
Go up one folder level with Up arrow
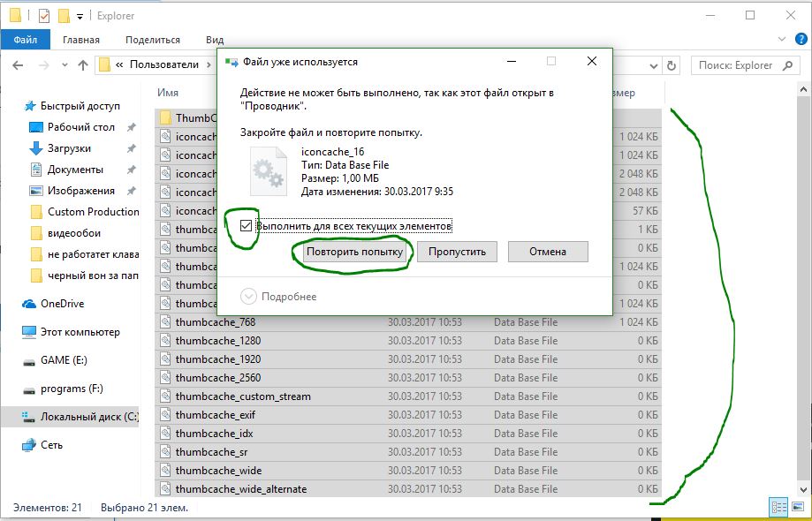[x=83, y=65]
